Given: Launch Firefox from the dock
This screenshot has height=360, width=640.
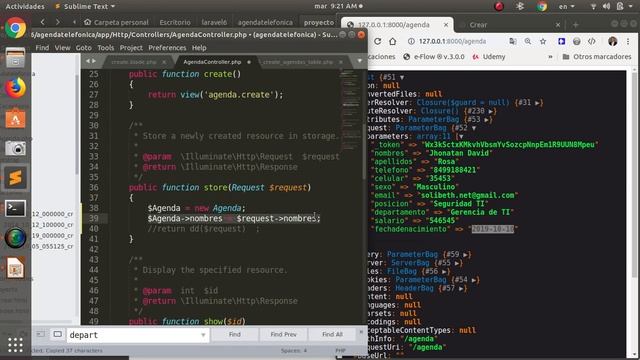Looking at the screenshot, I should (16, 88).
